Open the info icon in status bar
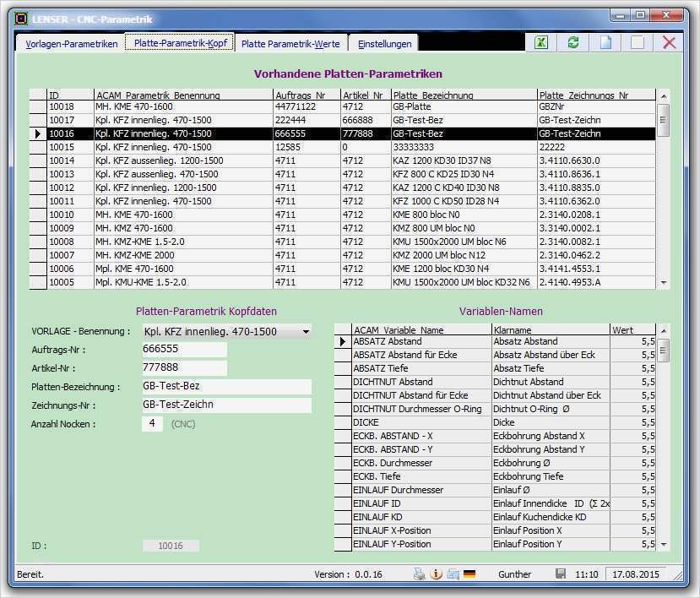Image resolution: width=700 pixels, height=598 pixels. click(436, 574)
